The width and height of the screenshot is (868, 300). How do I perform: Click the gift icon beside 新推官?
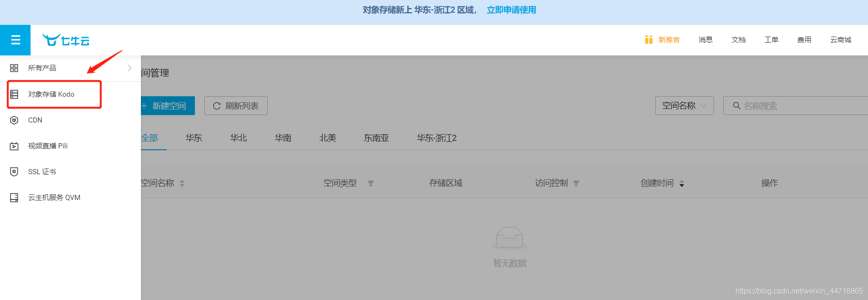649,39
